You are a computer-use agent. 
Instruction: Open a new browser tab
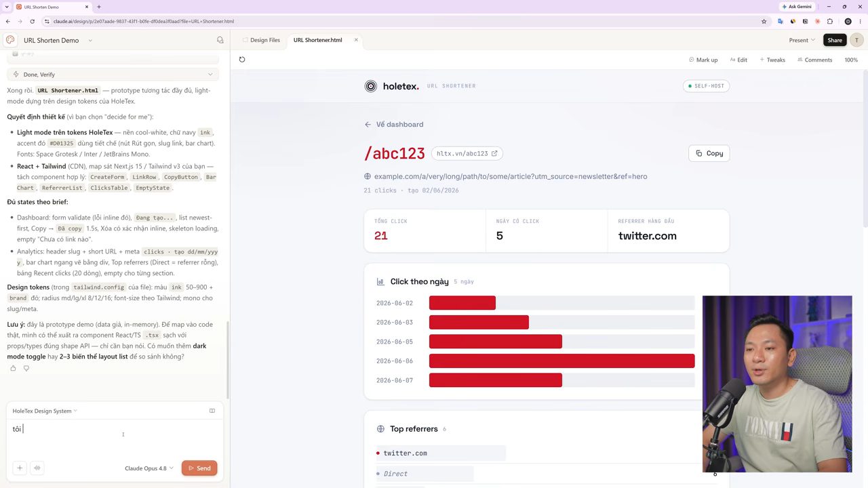coord(99,7)
